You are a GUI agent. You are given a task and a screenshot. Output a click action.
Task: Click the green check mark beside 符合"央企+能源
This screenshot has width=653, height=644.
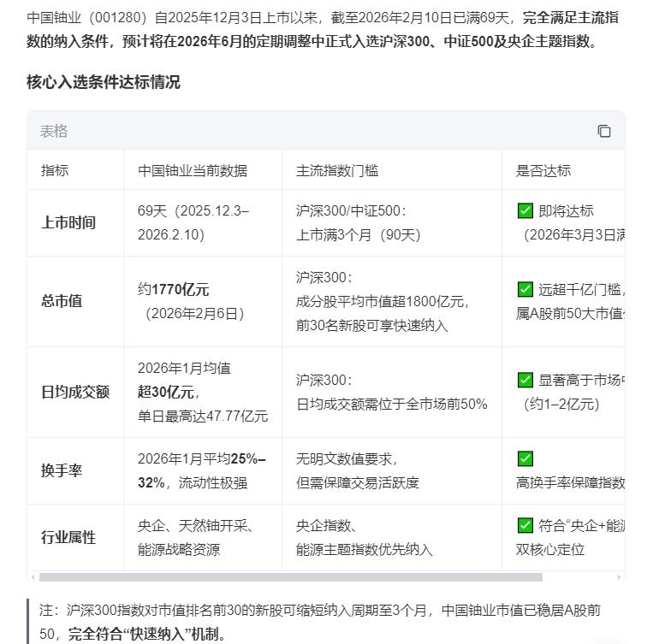[x=525, y=525]
